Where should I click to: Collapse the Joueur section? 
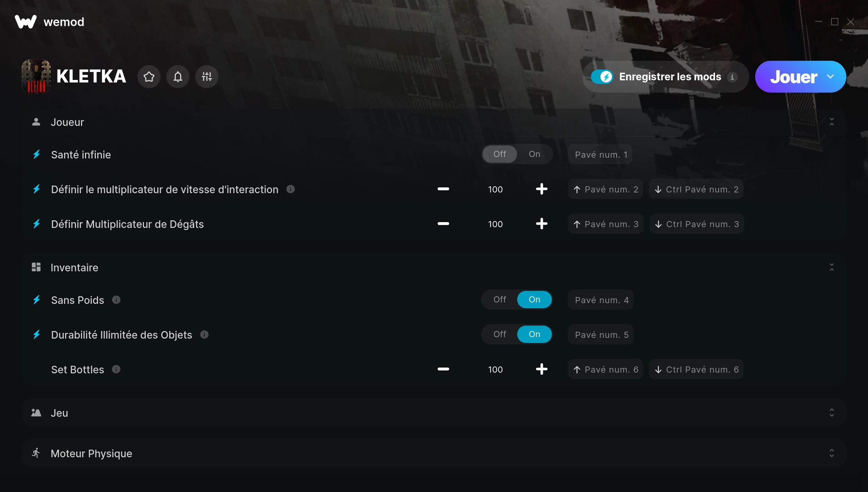(x=832, y=122)
